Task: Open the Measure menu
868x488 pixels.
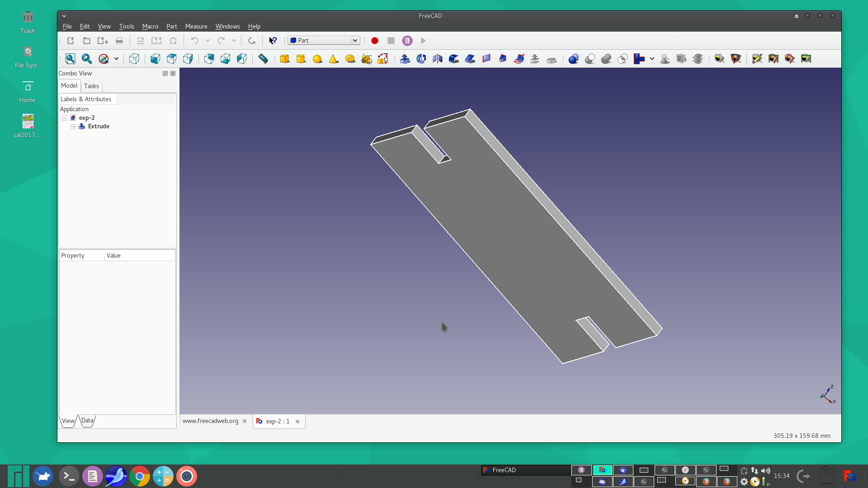Action: [196, 26]
